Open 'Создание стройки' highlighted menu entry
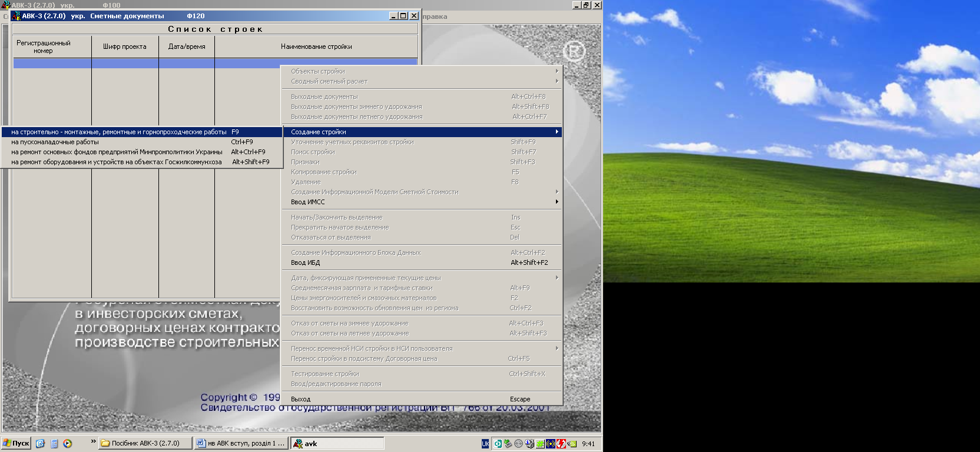980x452 pixels. click(422, 132)
